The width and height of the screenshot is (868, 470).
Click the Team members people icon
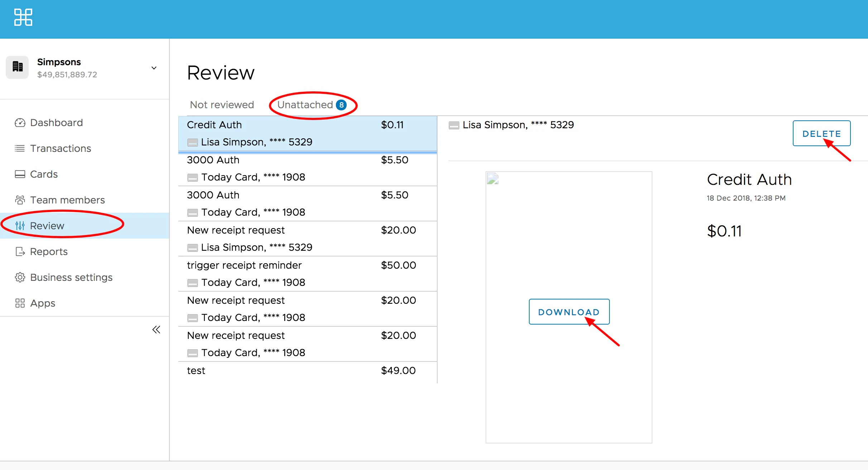[x=20, y=200]
